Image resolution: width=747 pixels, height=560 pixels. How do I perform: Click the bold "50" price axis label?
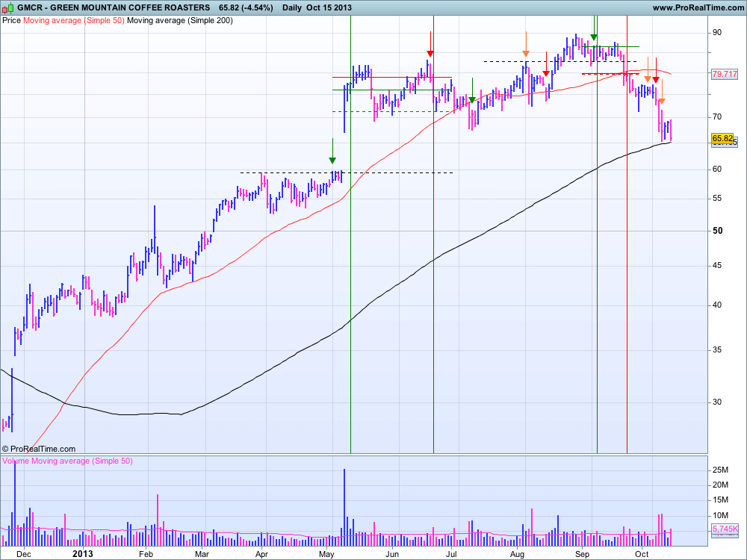pos(717,231)
